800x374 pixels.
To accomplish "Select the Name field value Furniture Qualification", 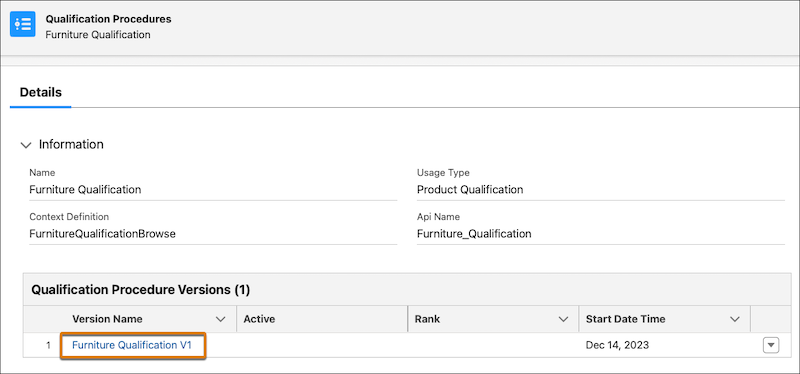I will click(x=85, y=190).
